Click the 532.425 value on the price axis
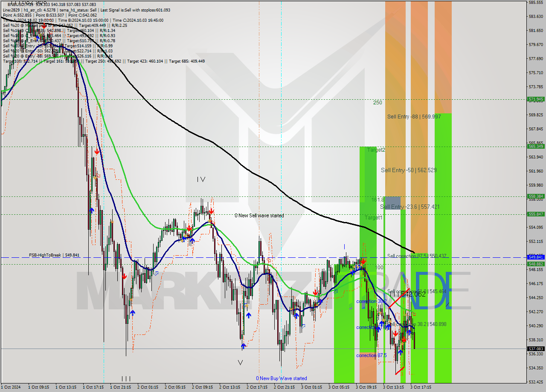Screen dimensions: 546x392 [x=536, y=382]
